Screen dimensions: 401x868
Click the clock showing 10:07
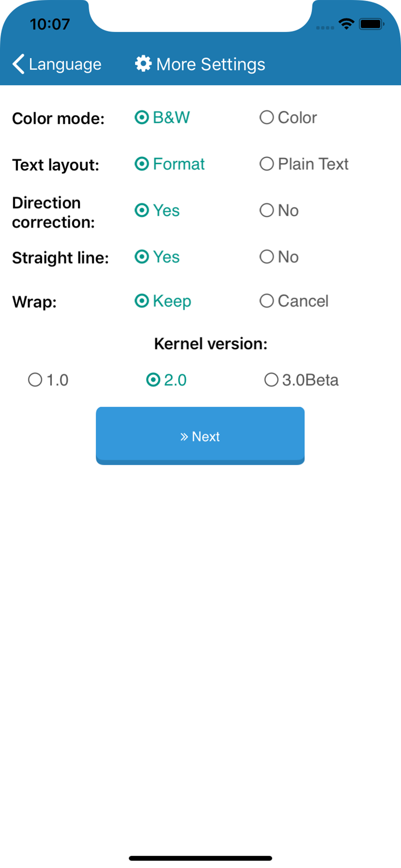point(49,24)
